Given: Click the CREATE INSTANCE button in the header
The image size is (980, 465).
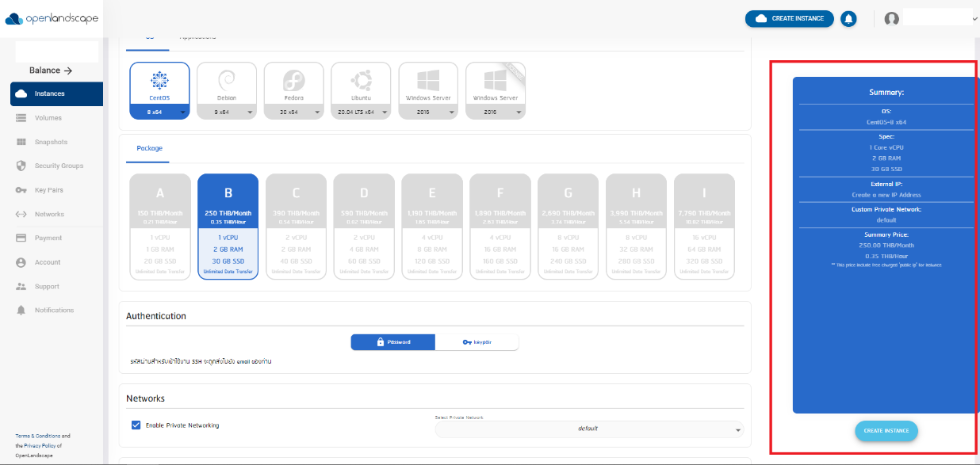Looking at the screenshot, I should pos(790,18).
